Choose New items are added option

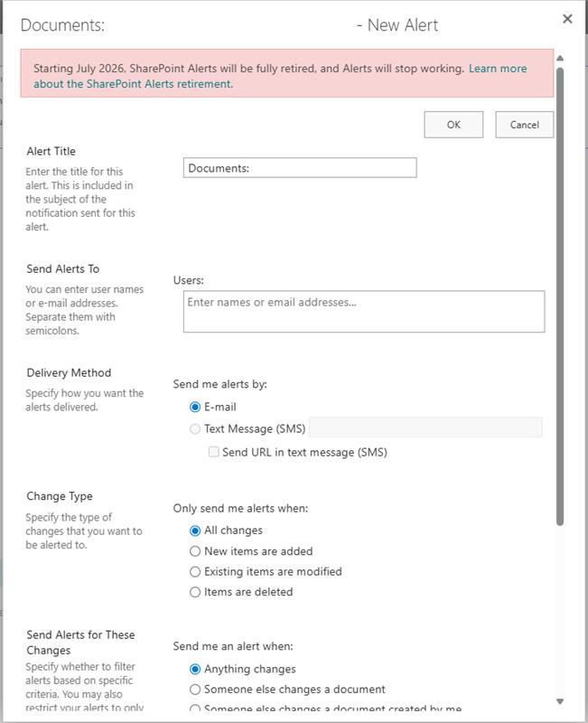tap(195, 551)
